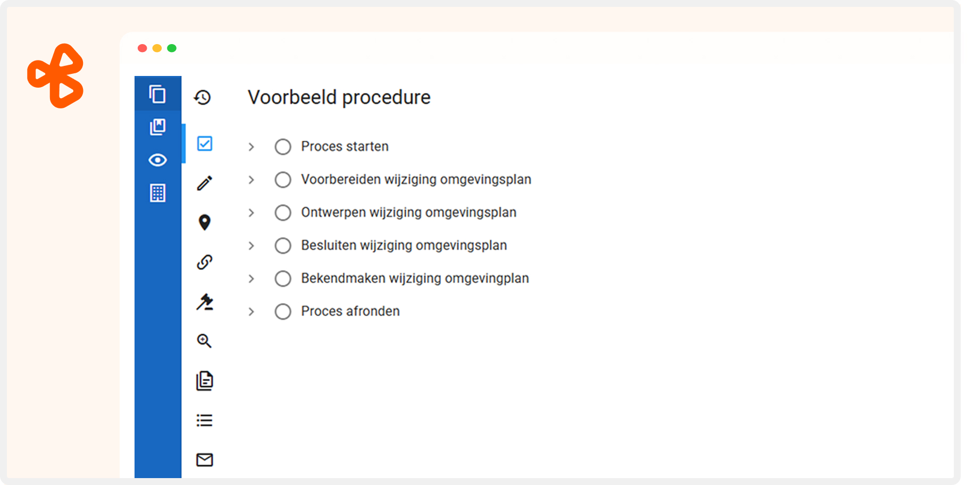Select the checklist tasks icon
Image resolution: width=980 pixels, height=485 pixels.
(x=205, y=143)
